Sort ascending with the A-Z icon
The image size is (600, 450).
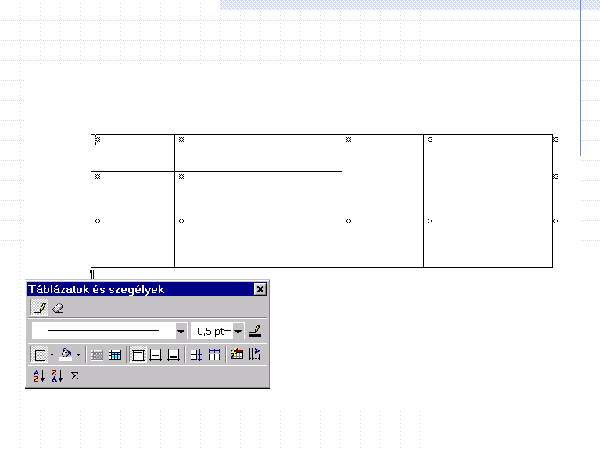click(40, 376)
